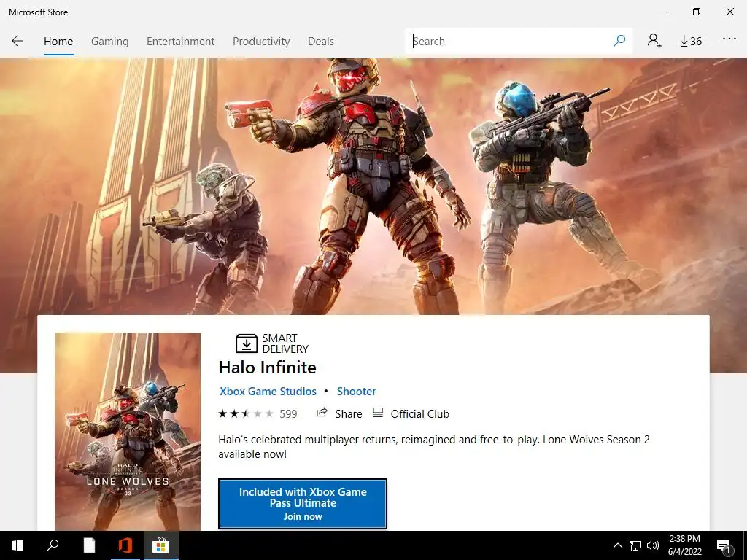Image resolution: width=747 pixels, height=560 pixels.
Task: Click the Halo Infinite hero banner image
Action: (373, 186)
